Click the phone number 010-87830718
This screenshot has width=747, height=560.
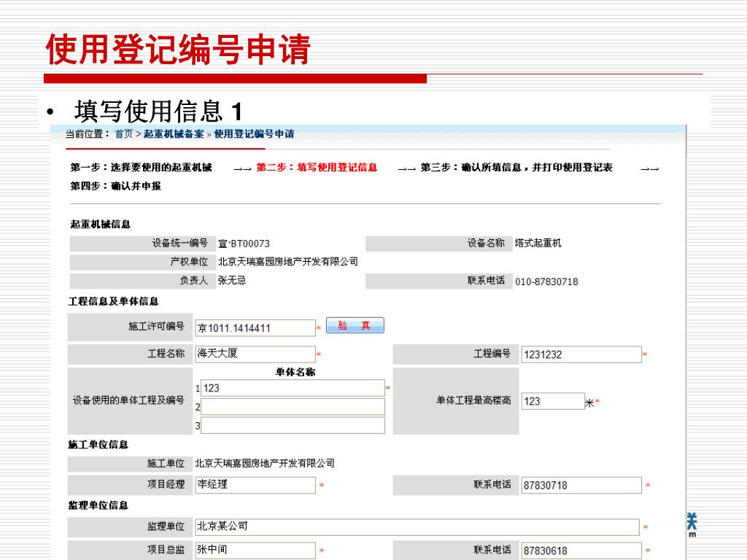click(x=546, y=282)
